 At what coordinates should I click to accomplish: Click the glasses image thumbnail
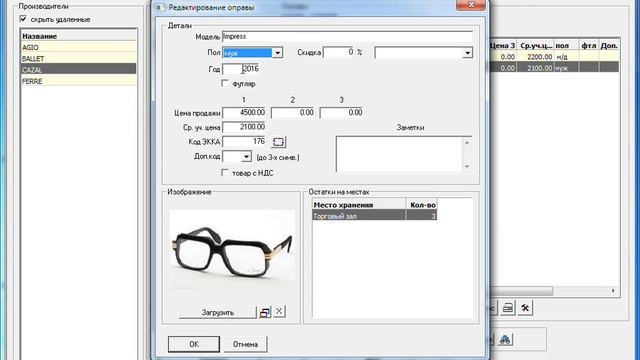point(232,250)
